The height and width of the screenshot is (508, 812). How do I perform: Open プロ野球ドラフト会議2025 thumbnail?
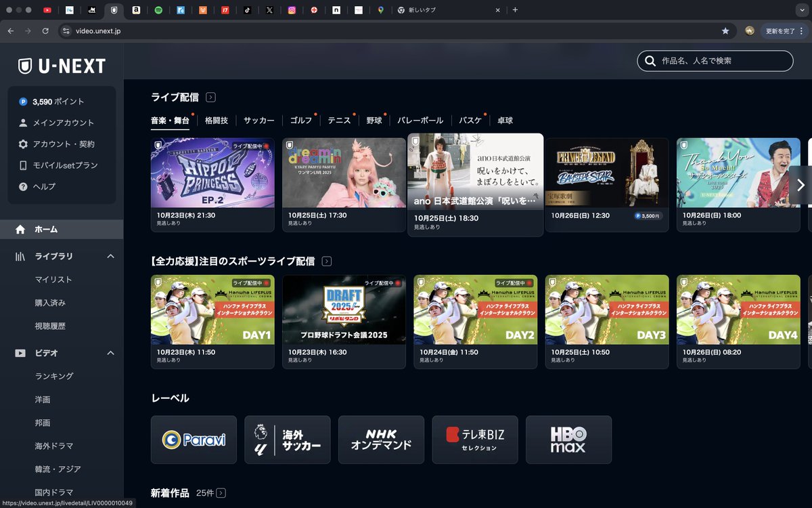pos(344,310)
